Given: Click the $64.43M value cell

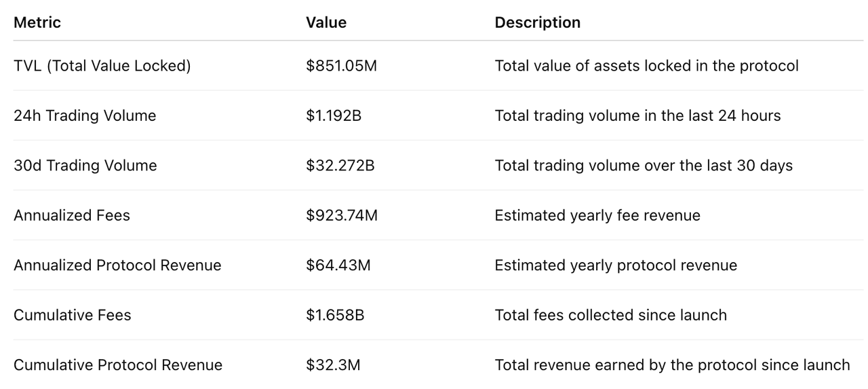Looking at the screenshot, I should pos(338,265).
